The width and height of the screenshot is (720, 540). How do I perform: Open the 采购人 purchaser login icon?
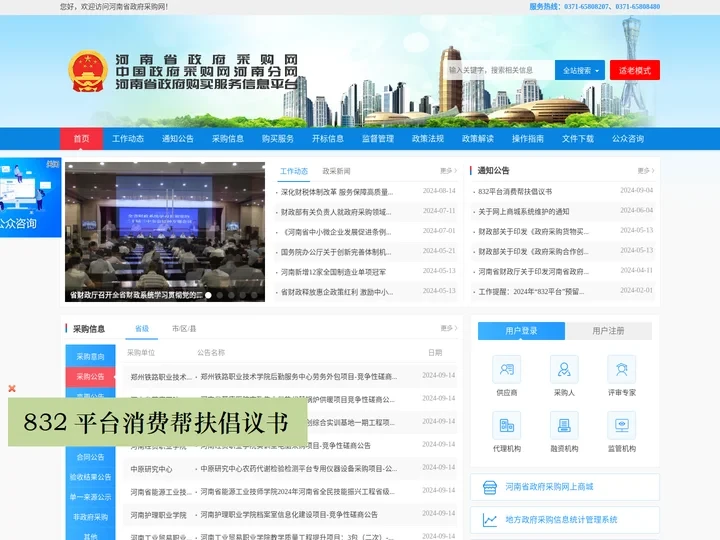point(564,369)
